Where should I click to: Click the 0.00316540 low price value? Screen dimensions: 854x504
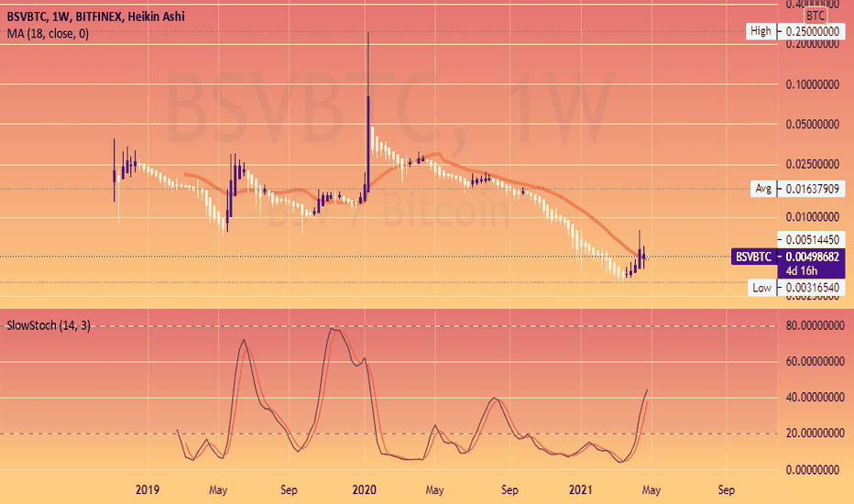[812, 288]
